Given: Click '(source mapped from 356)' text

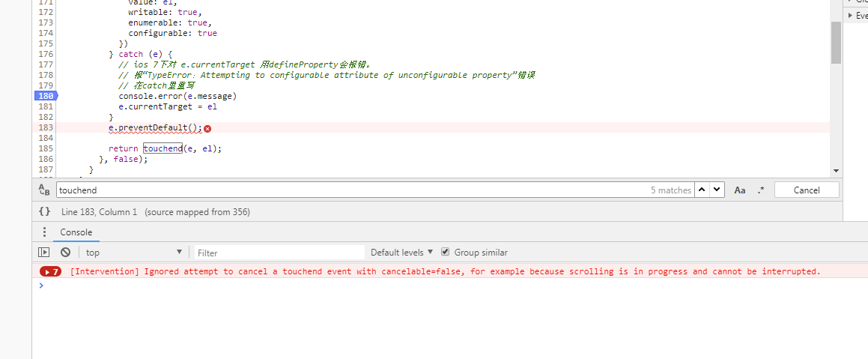Looking at the screenshot, I should [x=197, y=211].
